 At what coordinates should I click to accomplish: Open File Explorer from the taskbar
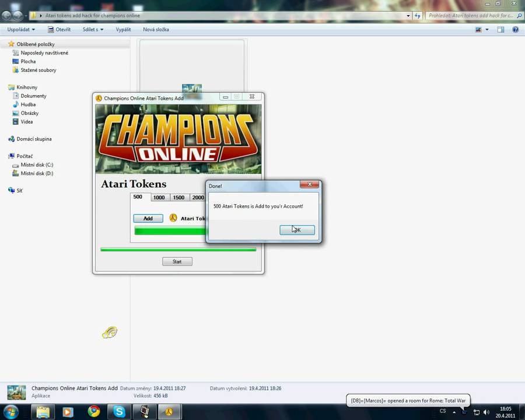coord(43,412)
